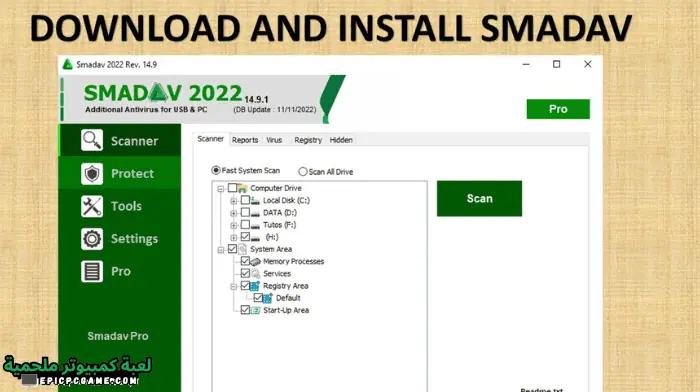Select the Memory Processes tree row text

click(x=293, y=262)
